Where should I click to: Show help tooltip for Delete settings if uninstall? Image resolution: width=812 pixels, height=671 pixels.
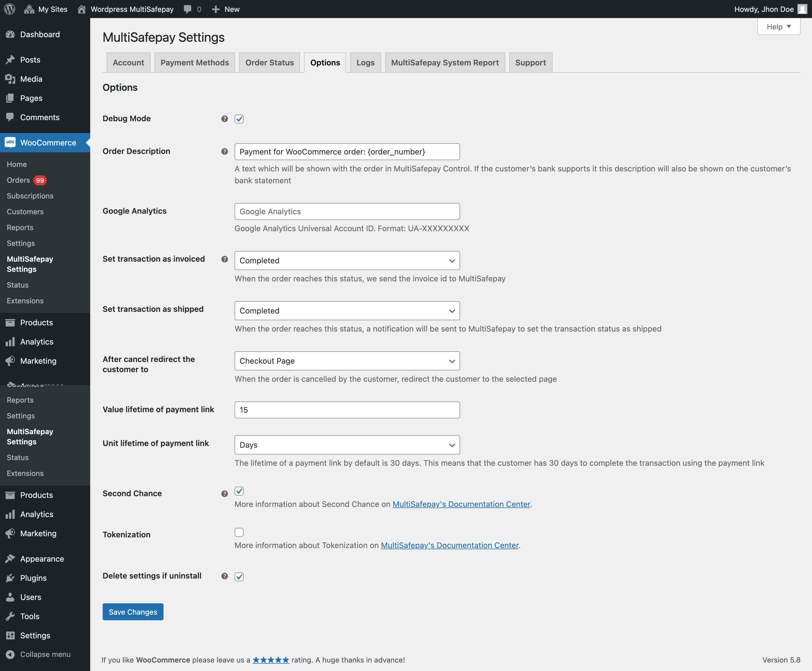pyautogui.click(x=224, y=576)
